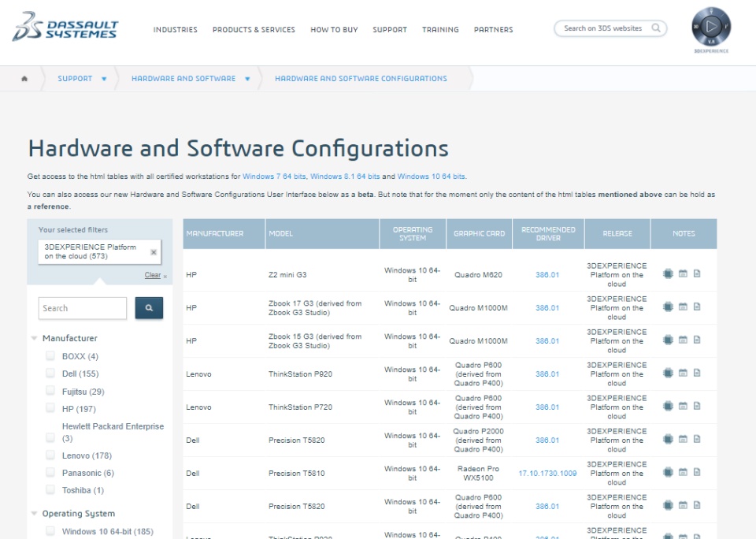The image size is (756, 539).
Task: Open the Hardware and Software breadcrumb dropdown arrow
Action: pyautogui.click(x=247, y=79)
